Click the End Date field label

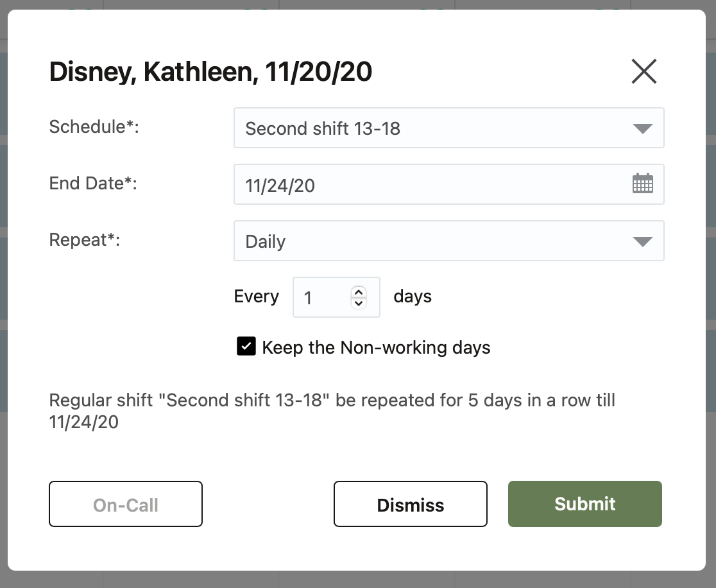[94, 183]
